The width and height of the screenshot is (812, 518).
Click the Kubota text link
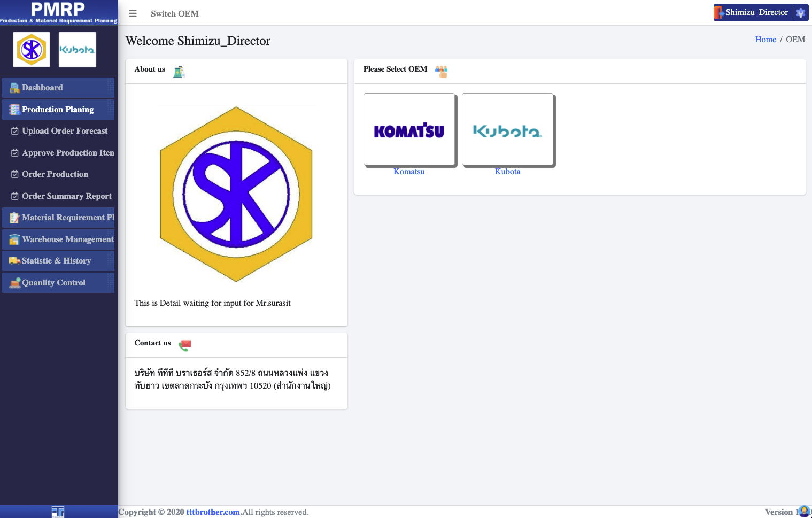[507, 172]
